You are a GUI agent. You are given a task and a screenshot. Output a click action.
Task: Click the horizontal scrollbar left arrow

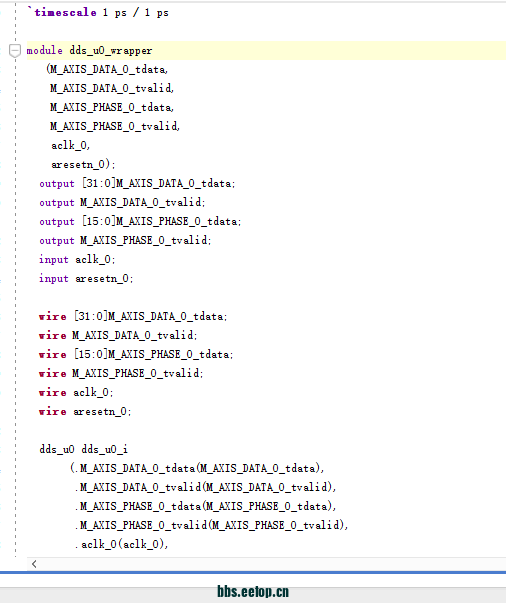point(34,564)
